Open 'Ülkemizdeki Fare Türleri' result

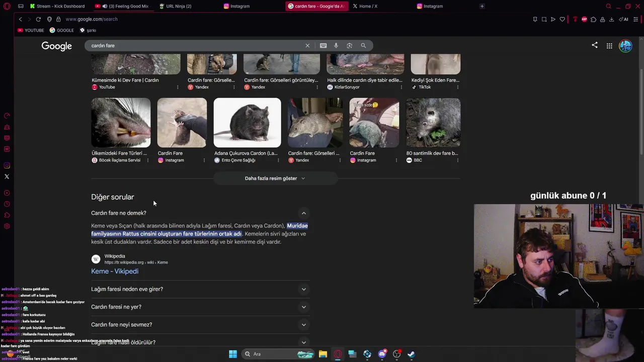click(119, 153)
